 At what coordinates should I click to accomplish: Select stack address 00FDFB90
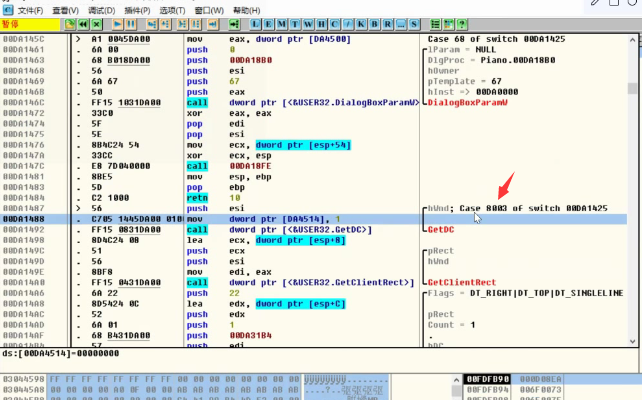tap(488, 379)
